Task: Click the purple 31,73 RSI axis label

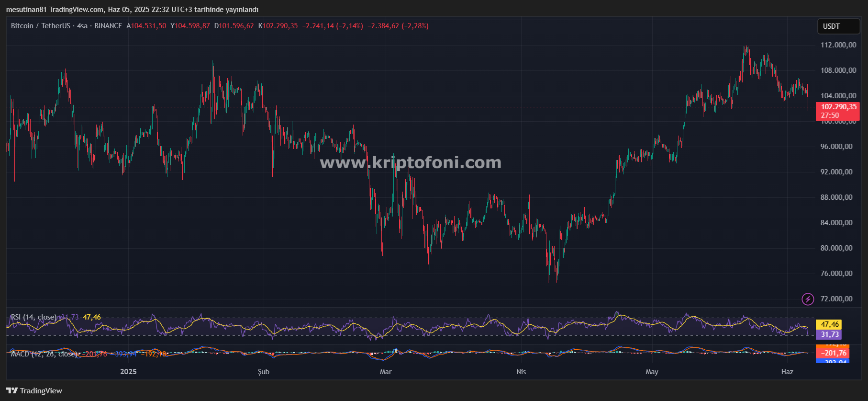Action: [830, 334]
